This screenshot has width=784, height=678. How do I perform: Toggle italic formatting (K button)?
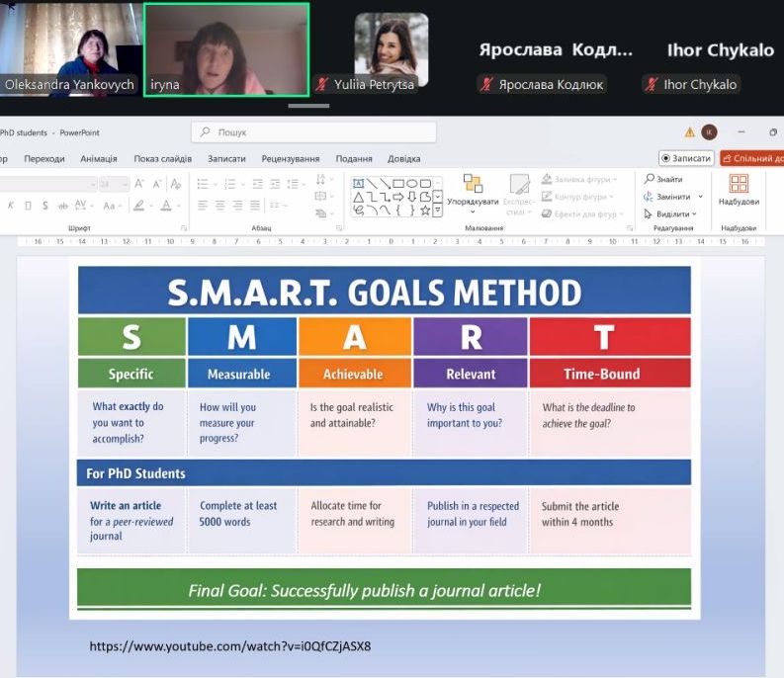click(12, 206)
